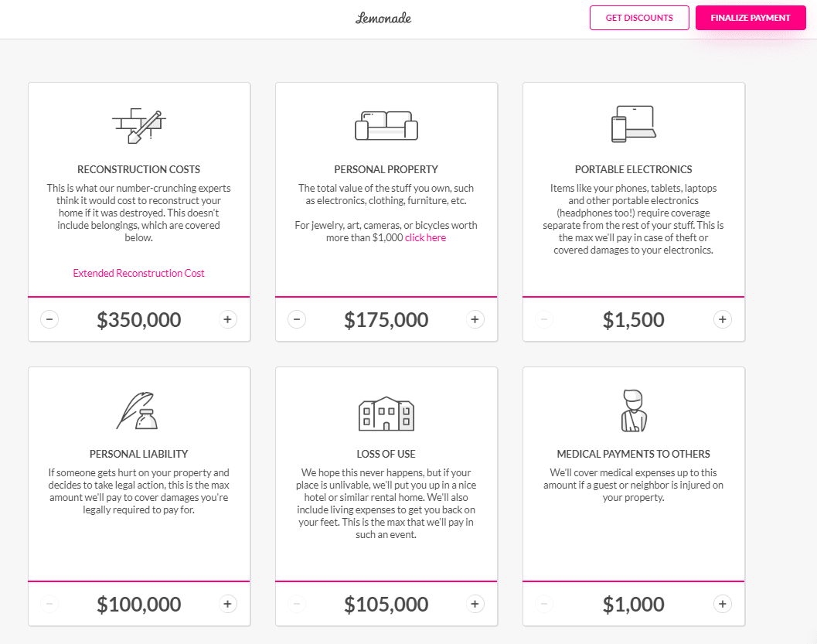Increase Portable Electronics coverage amount
This screenshot has height=644, width=817.
722,319
